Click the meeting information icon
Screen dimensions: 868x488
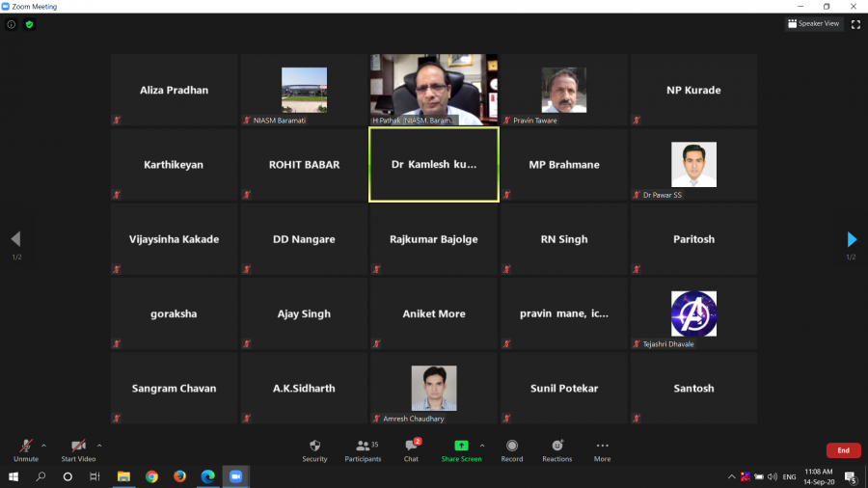click(12, 24)
